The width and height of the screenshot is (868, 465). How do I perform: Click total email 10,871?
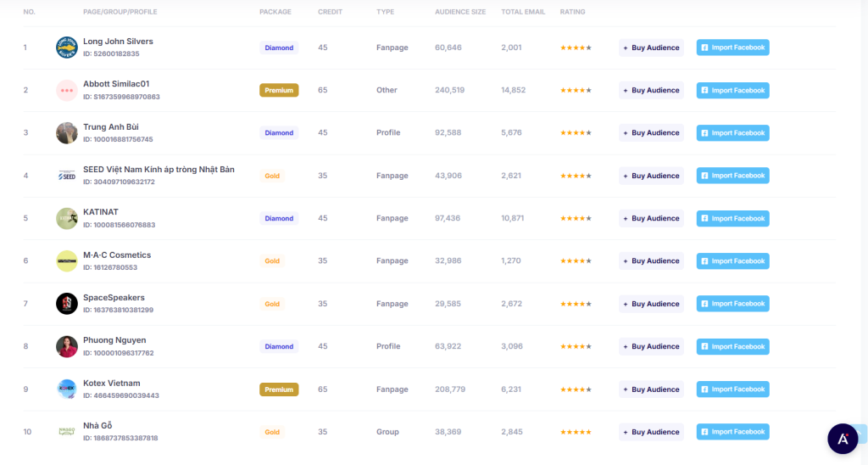[x=513, y=218]
